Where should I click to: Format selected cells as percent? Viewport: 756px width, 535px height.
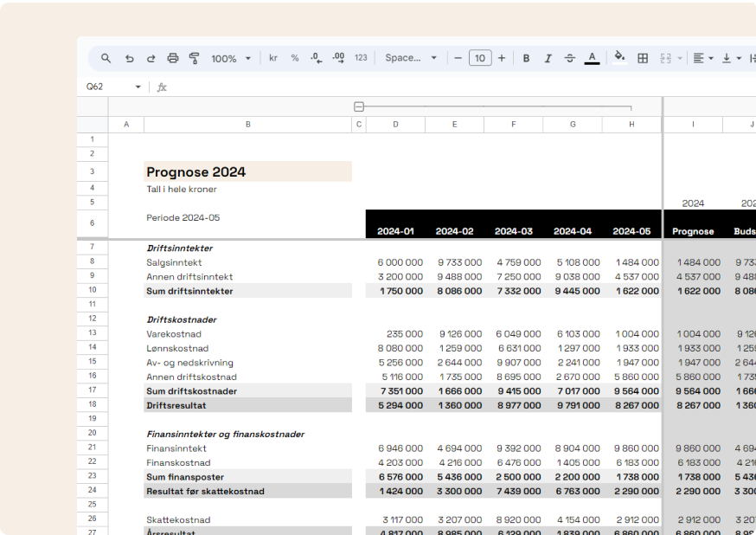294,58
